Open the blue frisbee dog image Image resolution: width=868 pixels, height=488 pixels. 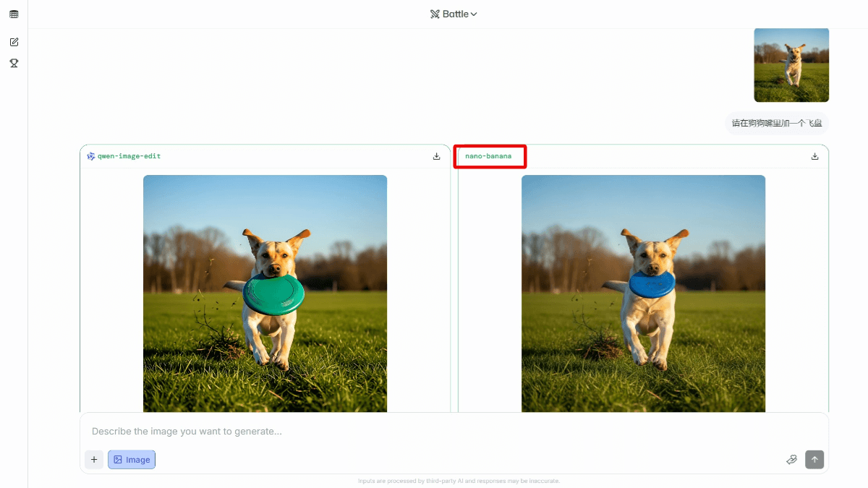[643, 293]
